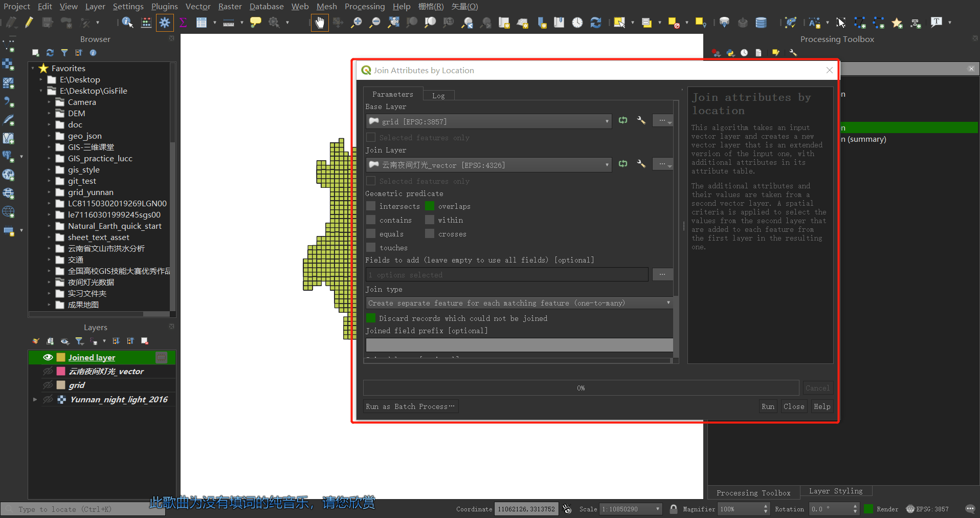Click Run as Batch Process
980x518 pixels.
411,406
